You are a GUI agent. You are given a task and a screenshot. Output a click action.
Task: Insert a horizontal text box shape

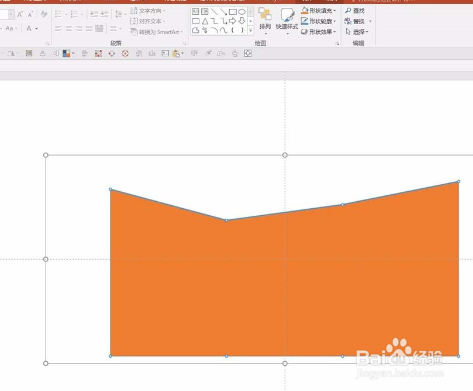point(196,12)
